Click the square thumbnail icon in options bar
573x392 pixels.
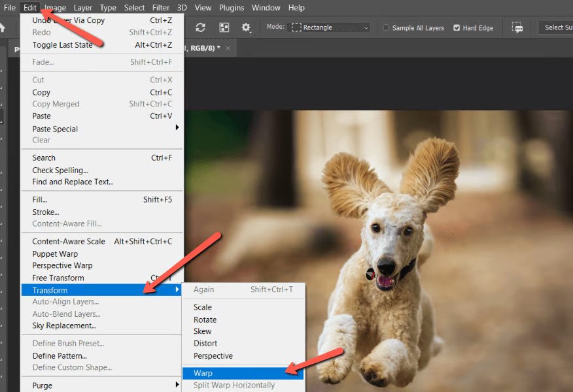[224, 27]
